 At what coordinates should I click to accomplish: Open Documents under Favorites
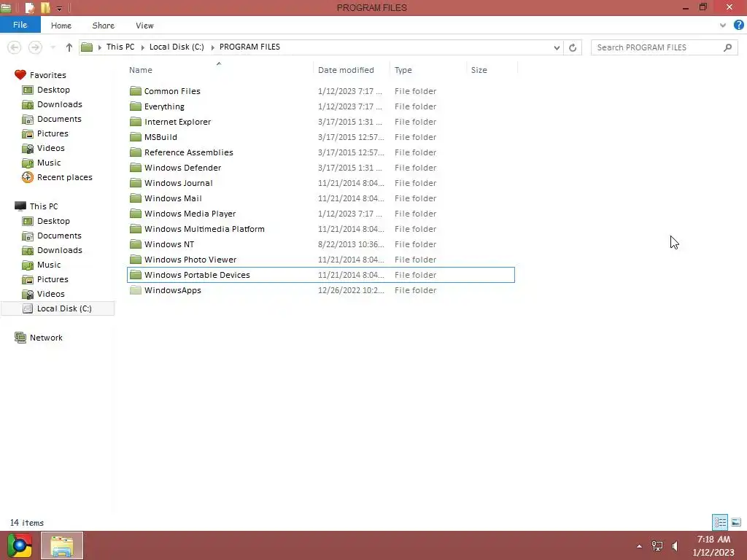(x=59, y=119)
